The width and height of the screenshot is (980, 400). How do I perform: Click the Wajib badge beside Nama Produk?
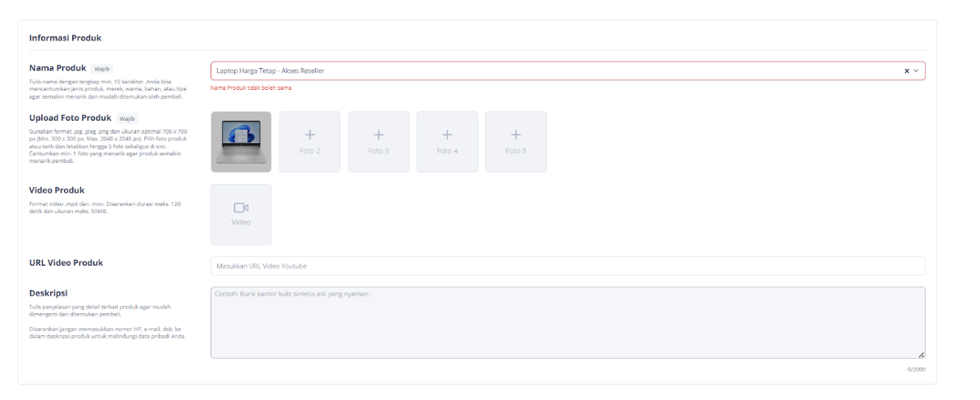[x=102, y=69]
